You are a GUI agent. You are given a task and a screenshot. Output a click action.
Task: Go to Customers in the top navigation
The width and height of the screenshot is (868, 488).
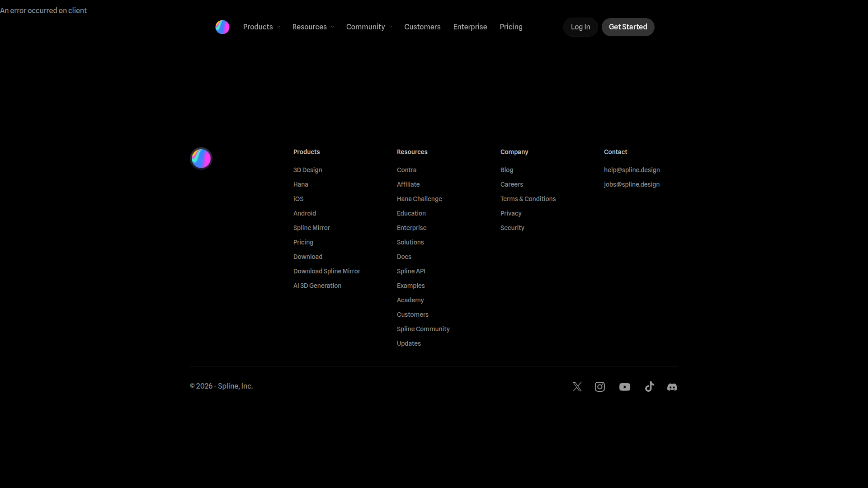point(422,27)
